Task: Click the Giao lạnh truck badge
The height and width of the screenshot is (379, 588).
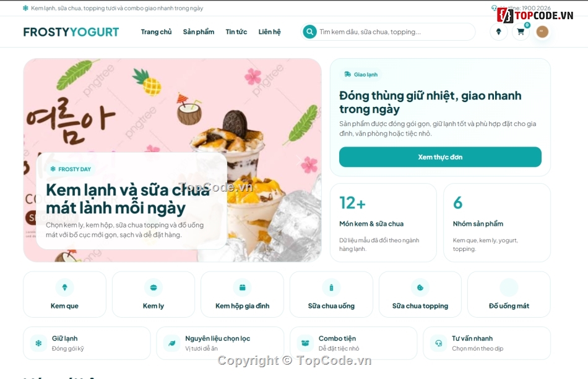Action: click(x=361, y=75)
